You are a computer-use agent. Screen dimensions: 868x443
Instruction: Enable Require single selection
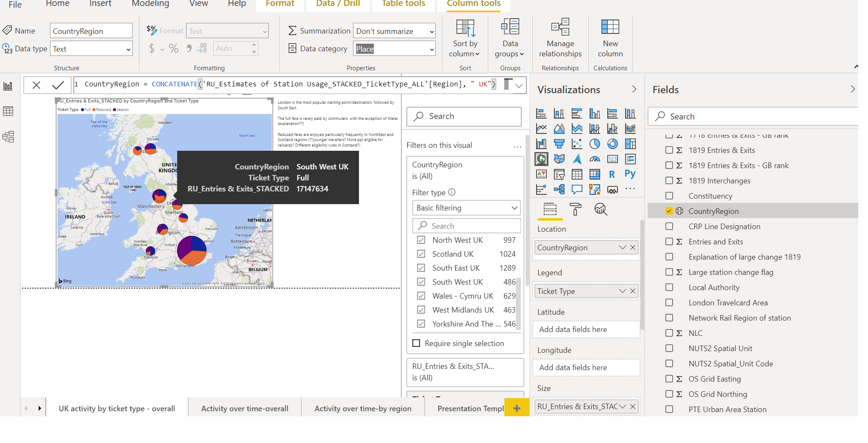point(416,343)
